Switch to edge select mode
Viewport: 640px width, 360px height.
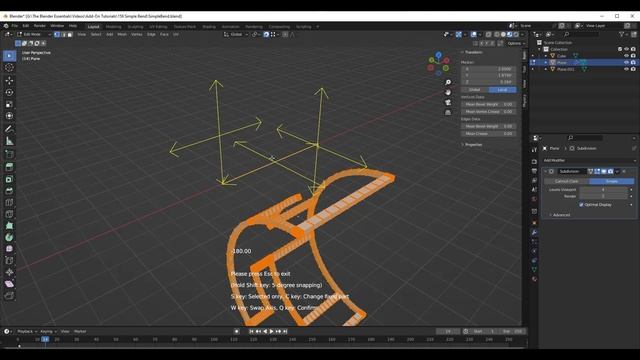[64, 35]
